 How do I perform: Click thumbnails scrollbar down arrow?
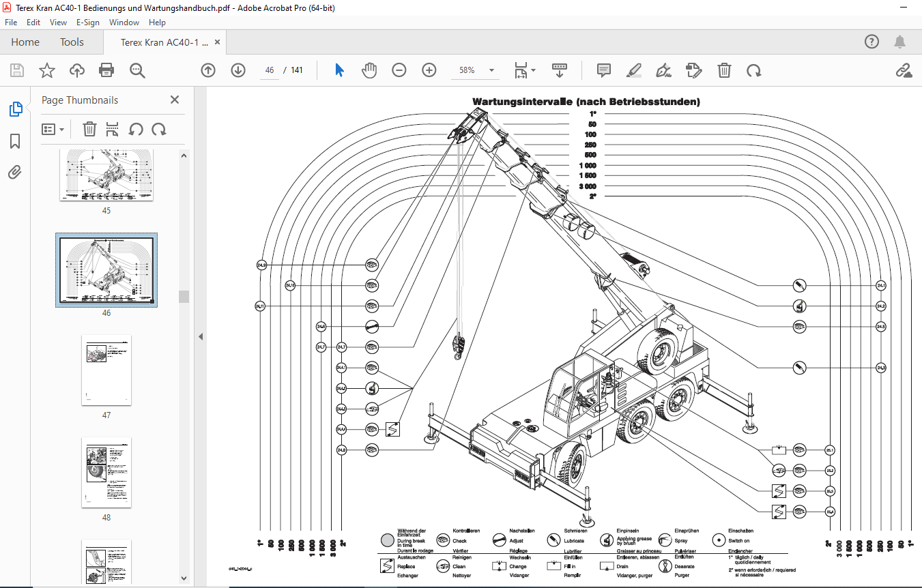184,578
